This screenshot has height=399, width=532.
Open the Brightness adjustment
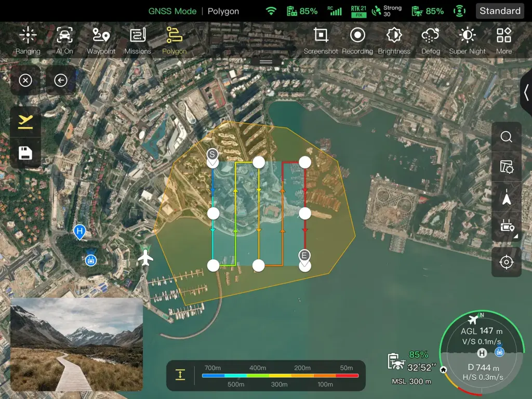pyautogui.click(x=394, y=41)
